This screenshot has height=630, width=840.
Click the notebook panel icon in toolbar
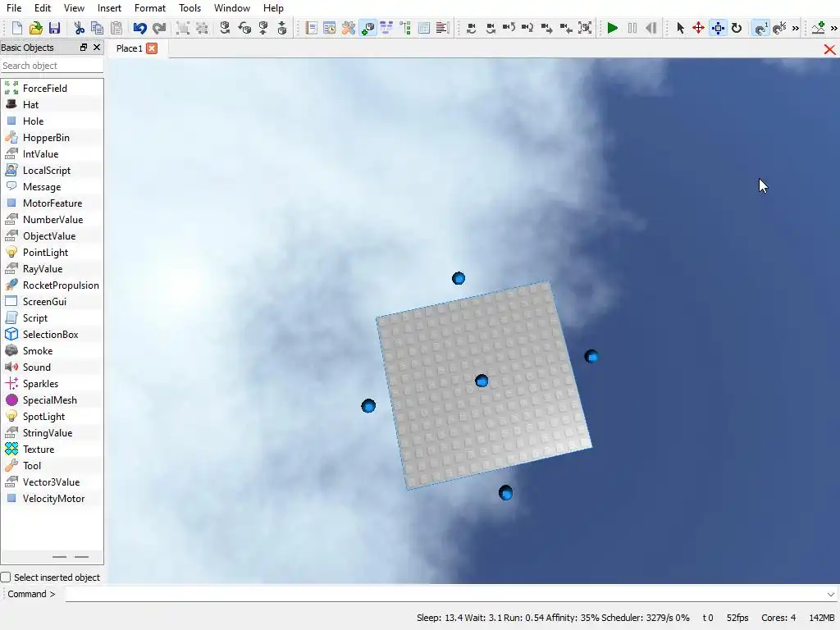click(x=311, y=28)
